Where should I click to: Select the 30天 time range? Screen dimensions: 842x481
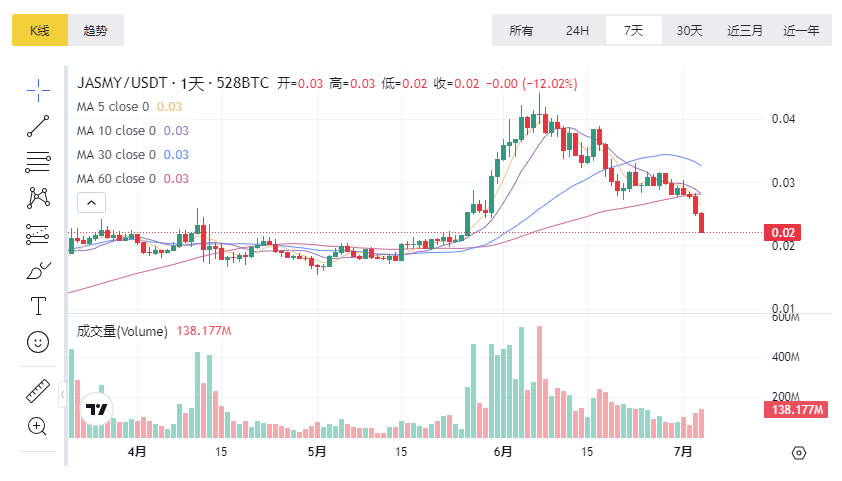689,30
